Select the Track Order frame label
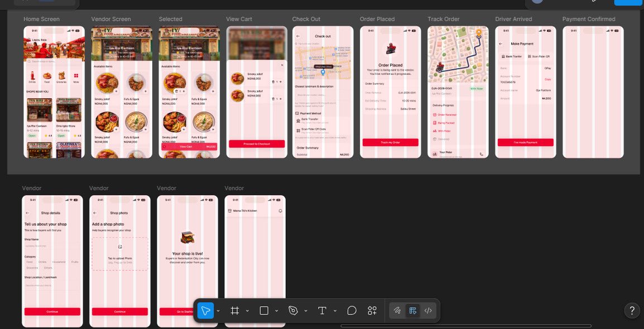The width and height of the screenshot is (644, 329). click(x=443, y=20)
